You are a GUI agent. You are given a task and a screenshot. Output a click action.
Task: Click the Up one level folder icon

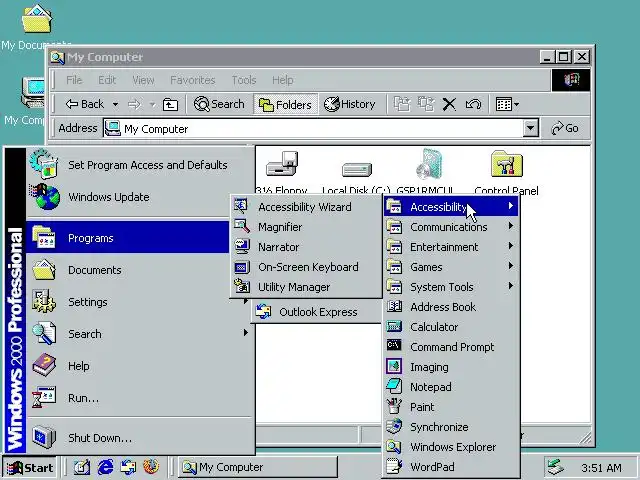click(170, 104)
